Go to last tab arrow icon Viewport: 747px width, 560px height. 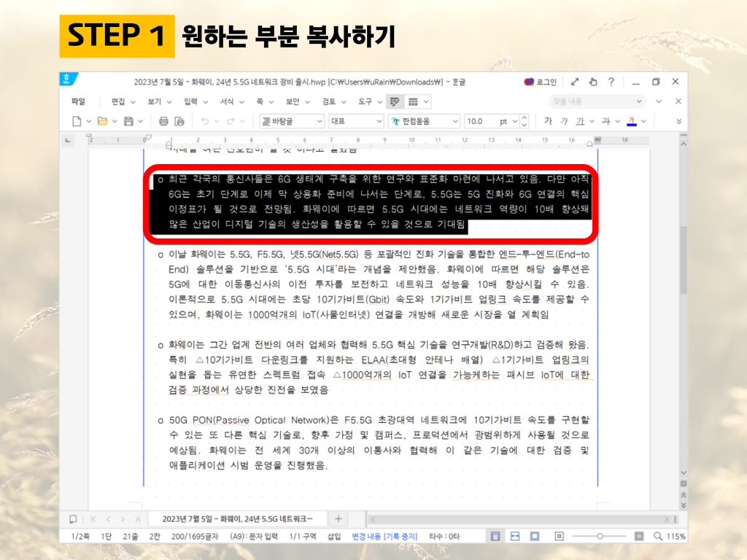pyautogui.click(x=138, y=519)
